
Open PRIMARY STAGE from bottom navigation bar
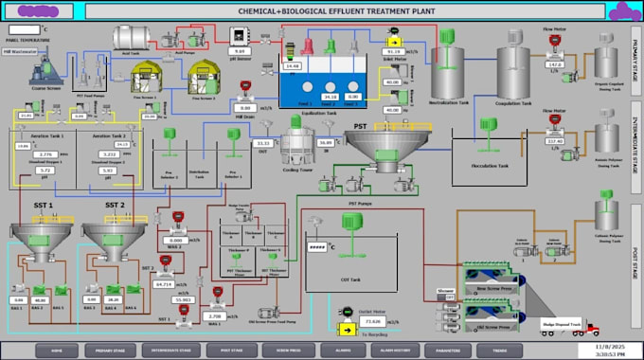110,351
